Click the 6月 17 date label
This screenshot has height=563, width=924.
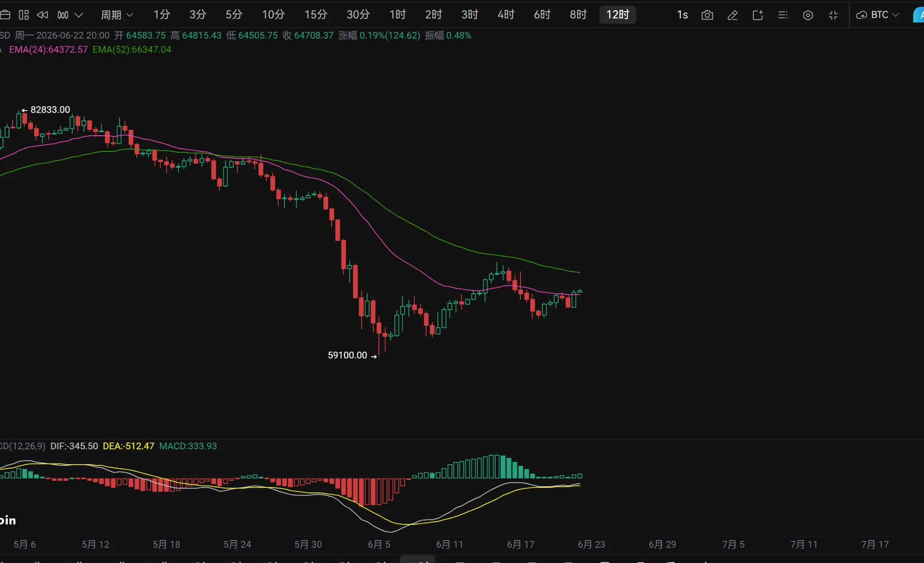(x=520, y=545)
